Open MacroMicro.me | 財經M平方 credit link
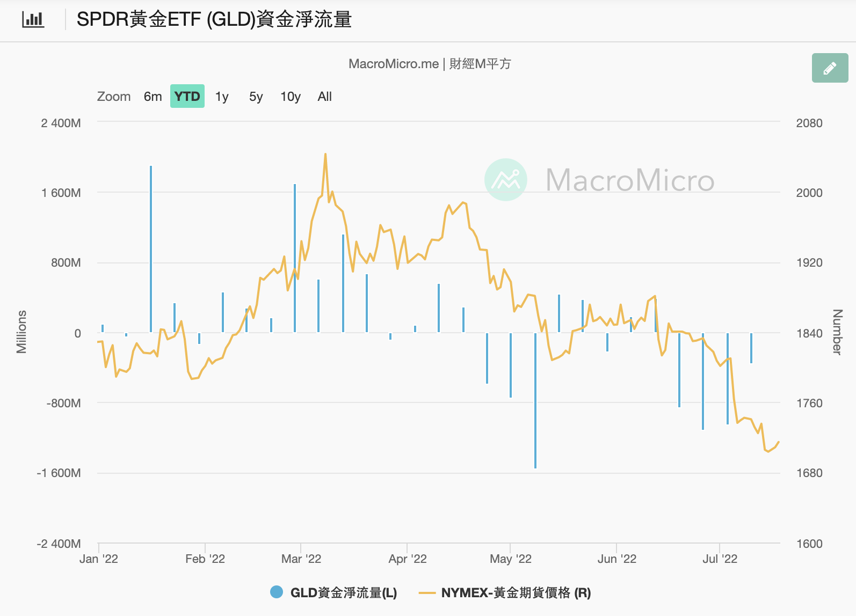This screenshot has height=616, width=856. coord(430,64)
